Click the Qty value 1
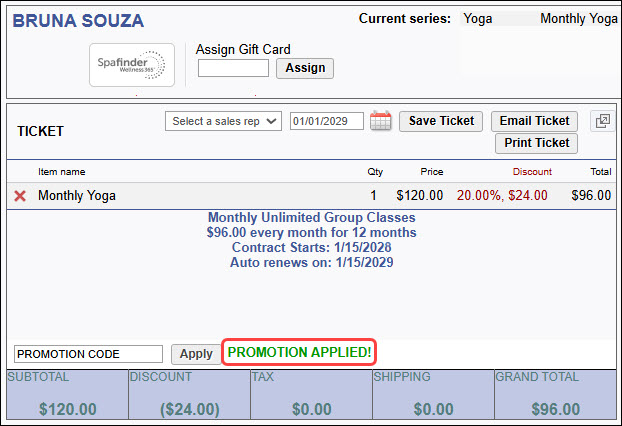This screenshot has height=426, width=622. 373,195
